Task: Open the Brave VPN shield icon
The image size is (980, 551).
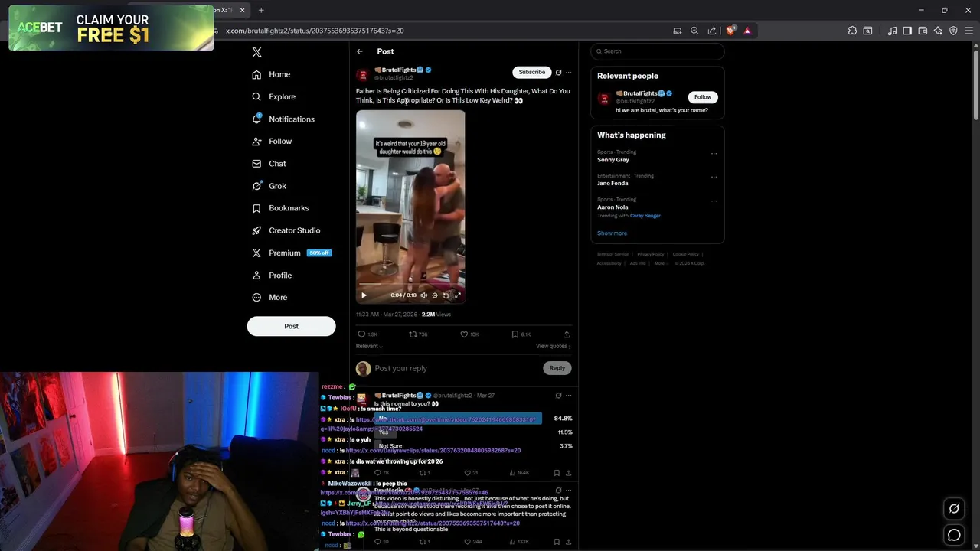Action: (953, 31)
